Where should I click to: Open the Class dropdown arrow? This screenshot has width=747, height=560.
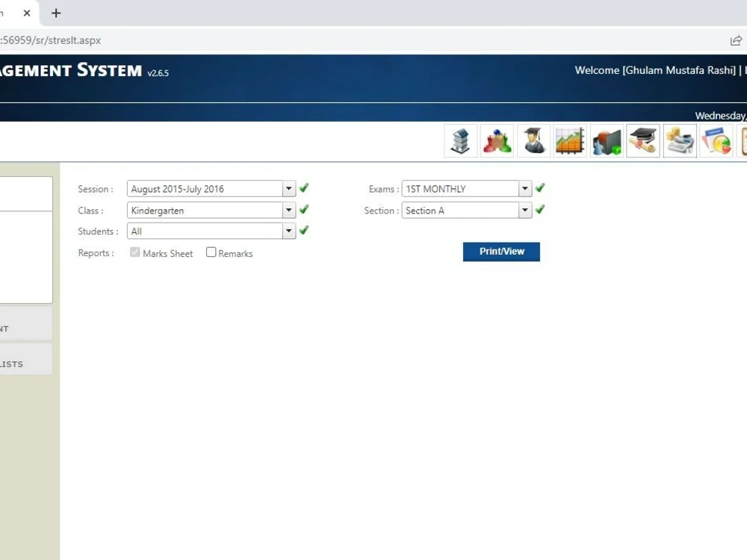pyautogui.click(x=288, y=210)
